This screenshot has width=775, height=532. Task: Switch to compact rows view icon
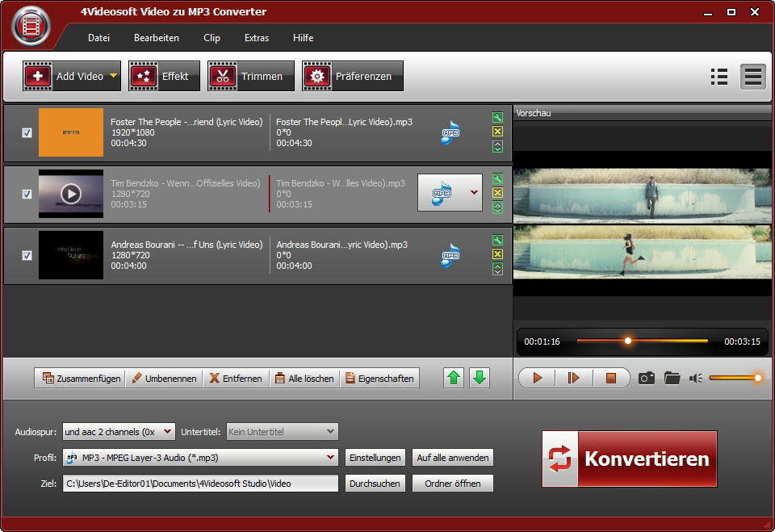[x=752, y=77]
